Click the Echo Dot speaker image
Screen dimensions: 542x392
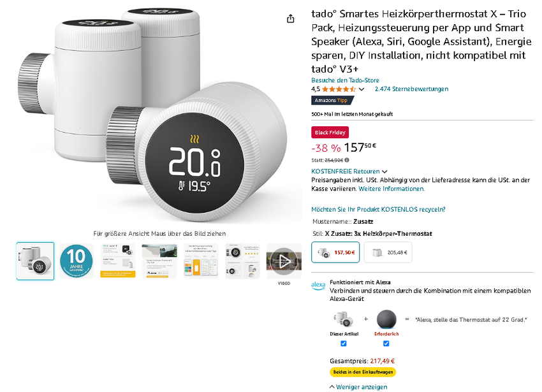(386, 320)
